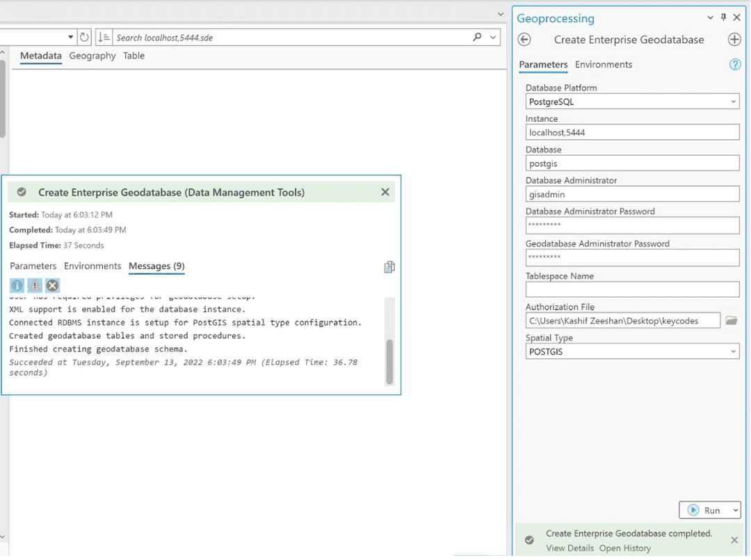Open the Database Platform dropdown
Viewport: 751px width, 560px height.
point(733,101)
